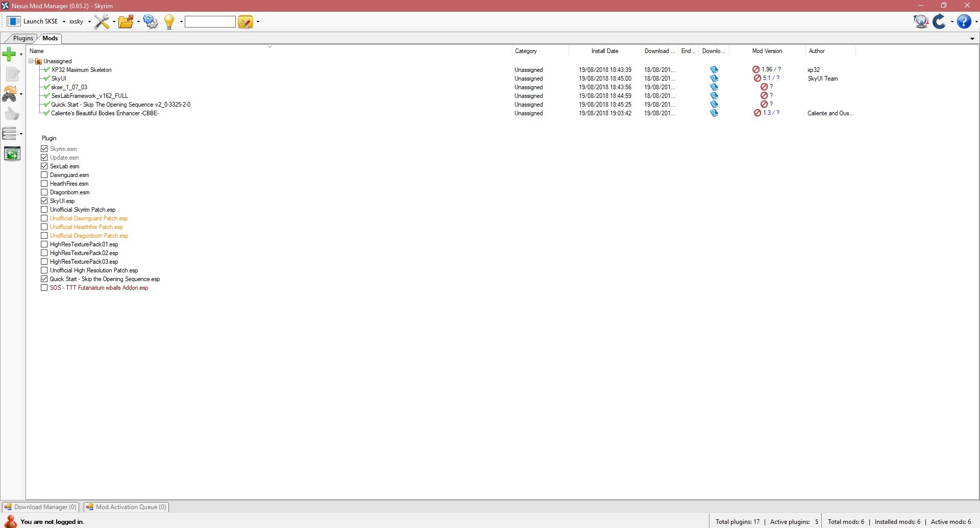Collapse the Unassigned category tree node
The image size is (980, 528).
click(x=31, y=61)
